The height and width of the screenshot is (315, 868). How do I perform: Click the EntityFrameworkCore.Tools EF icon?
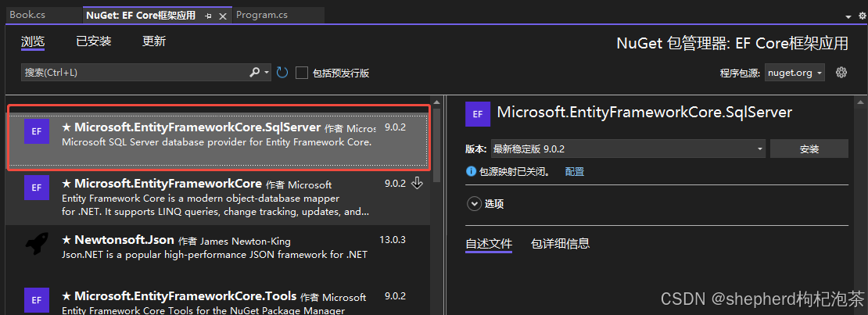tap(37, 299)
